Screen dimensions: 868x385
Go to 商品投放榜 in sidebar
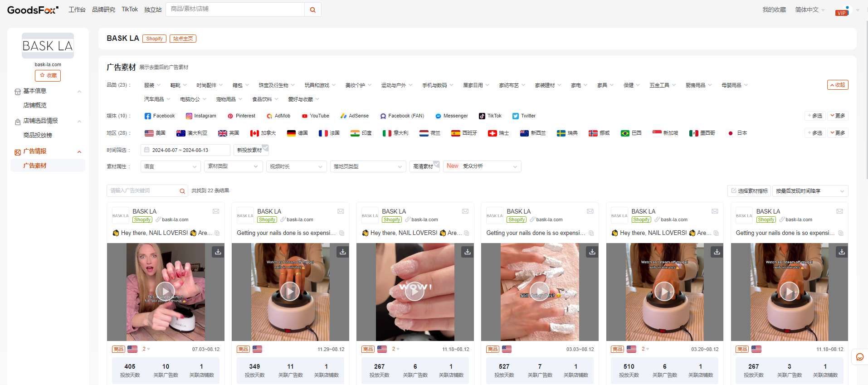coord(38,135)
